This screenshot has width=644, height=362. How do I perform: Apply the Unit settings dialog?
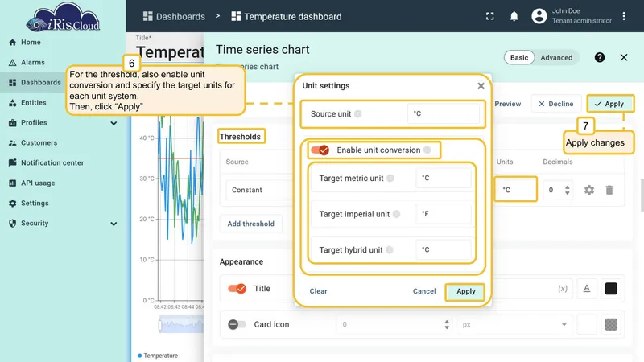point(465,291)
